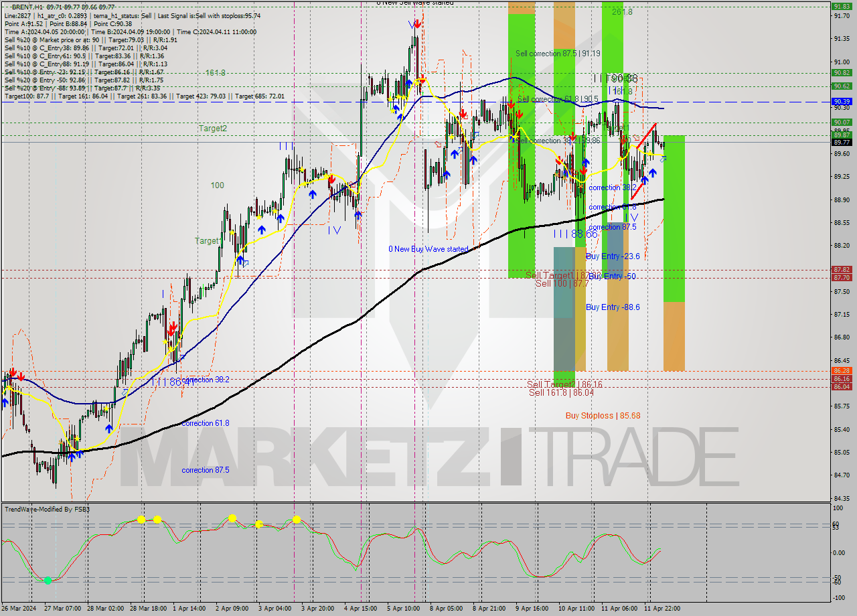Click the red 87.70 price tag
Screen dimensions: 857x616
tap(842, 277)
